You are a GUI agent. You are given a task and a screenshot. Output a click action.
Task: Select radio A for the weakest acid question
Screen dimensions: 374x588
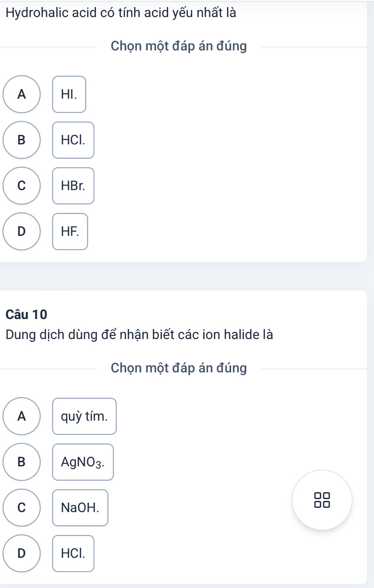coord(22,94)
